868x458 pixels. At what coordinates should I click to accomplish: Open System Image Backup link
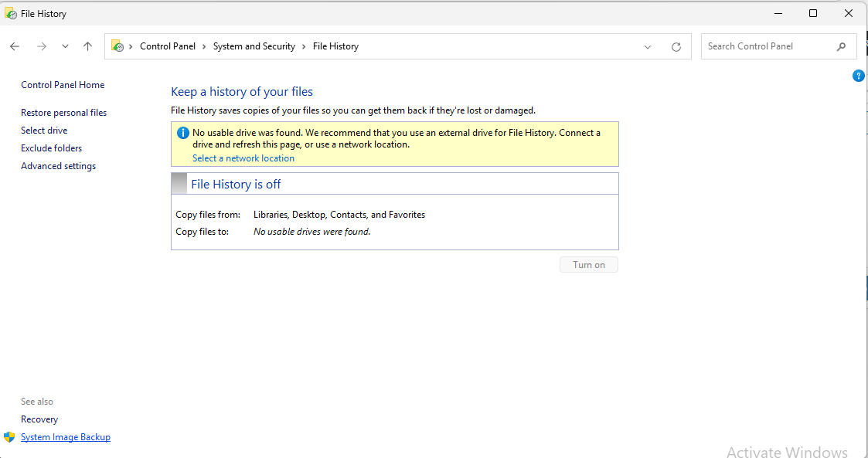[x=66, y=437]
